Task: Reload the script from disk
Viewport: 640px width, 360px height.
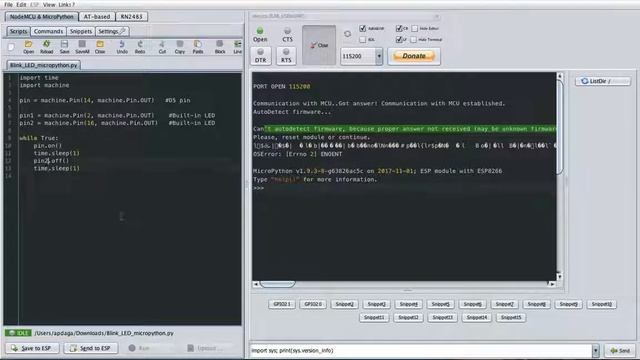Action: point(47,47)
